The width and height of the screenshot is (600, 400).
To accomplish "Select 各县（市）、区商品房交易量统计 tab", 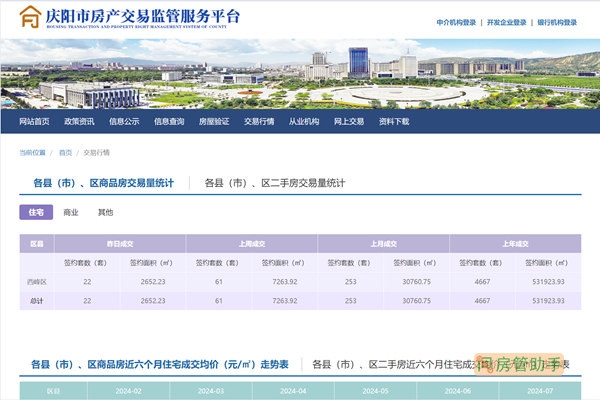I will [x=104, y=183].
